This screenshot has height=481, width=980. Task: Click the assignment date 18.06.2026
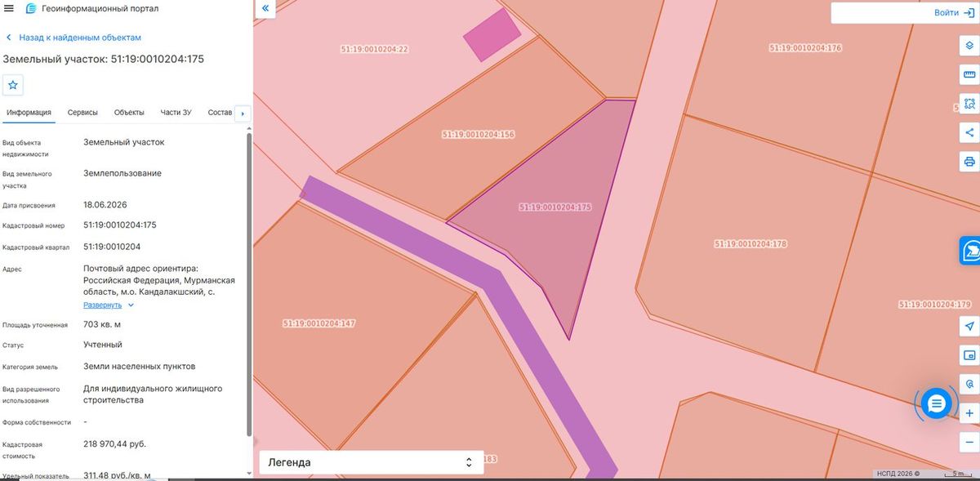pos(105,204)
